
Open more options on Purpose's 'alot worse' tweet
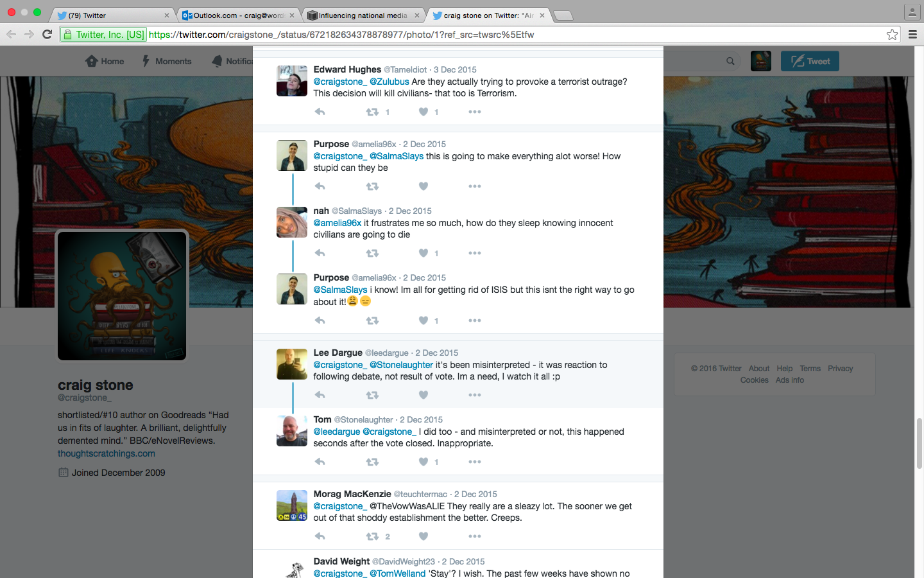click(x=475, y=186)
